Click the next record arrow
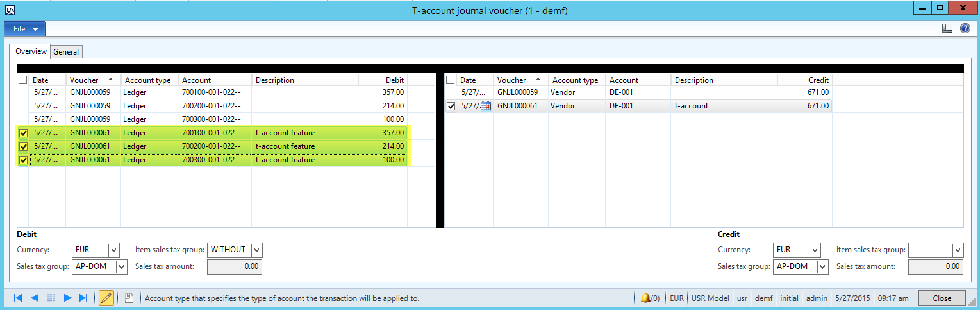This screenshot has height=310, width=980. coord(67,298)
